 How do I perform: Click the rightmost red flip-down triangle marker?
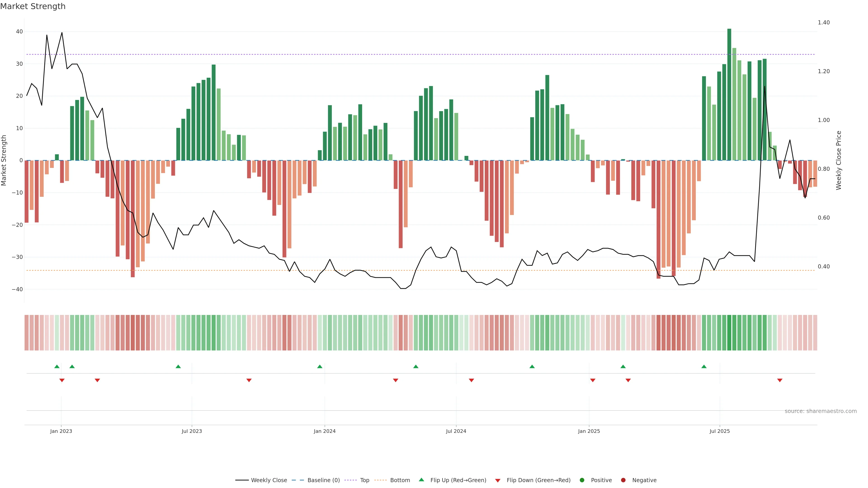pyautogui.click(x=780, y=380)
